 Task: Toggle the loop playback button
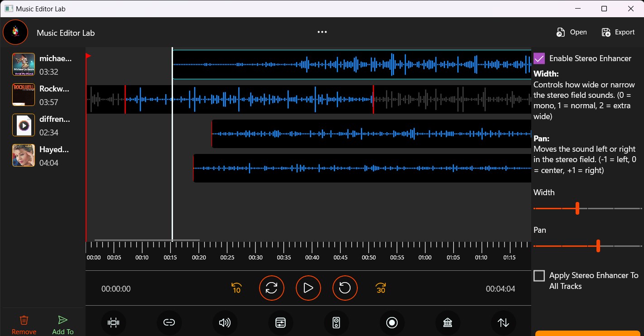272,288
